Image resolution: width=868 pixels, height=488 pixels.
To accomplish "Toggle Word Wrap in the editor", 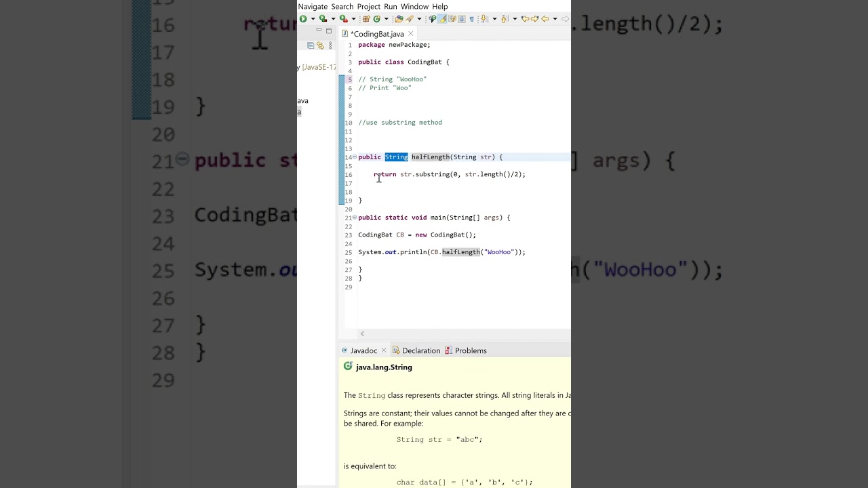I will (x=452, y=19).
